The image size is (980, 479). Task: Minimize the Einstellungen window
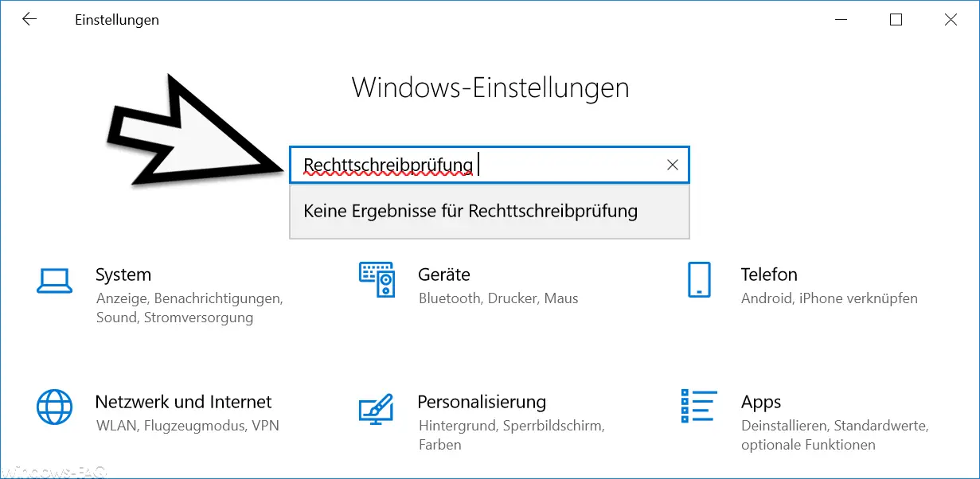tap(841, 20)
